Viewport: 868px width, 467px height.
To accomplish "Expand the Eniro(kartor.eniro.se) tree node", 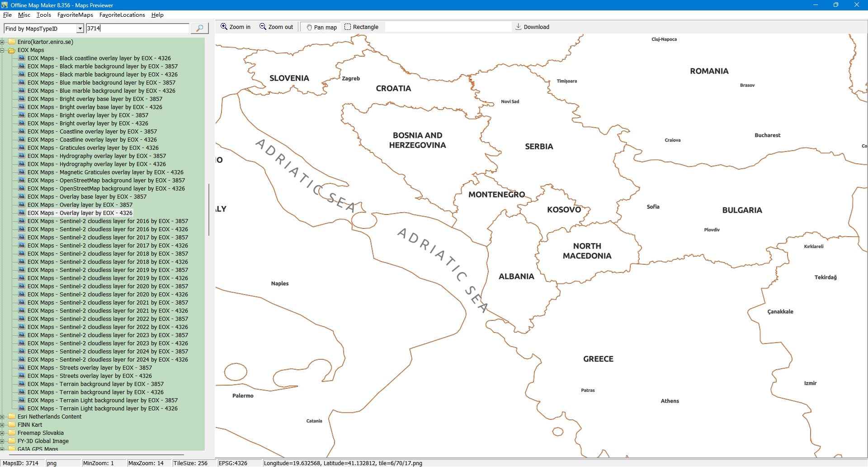I will 2,42.
